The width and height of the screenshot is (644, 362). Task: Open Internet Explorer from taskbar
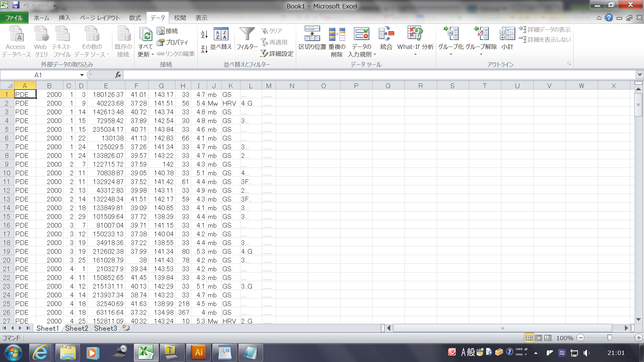pyautogui.click(x=41, y=353)
